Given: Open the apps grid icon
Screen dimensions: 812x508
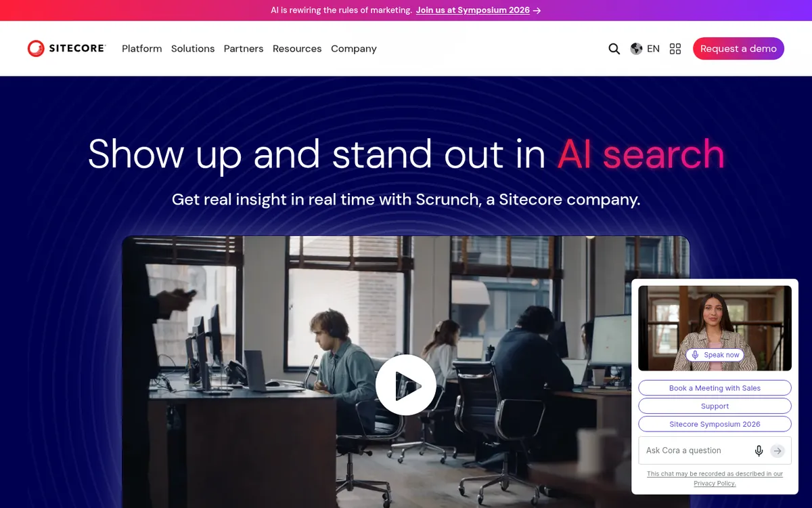Looking at the screenshot, I should point(675,49).
